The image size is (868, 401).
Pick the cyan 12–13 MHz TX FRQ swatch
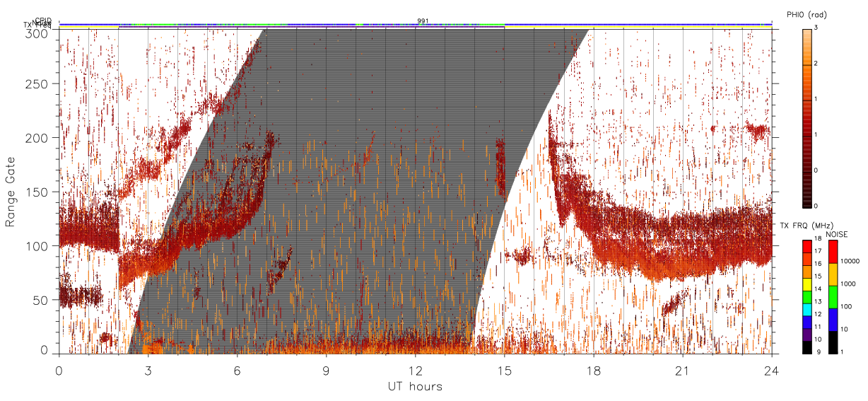pyautogui.click(x=807, y=308)
